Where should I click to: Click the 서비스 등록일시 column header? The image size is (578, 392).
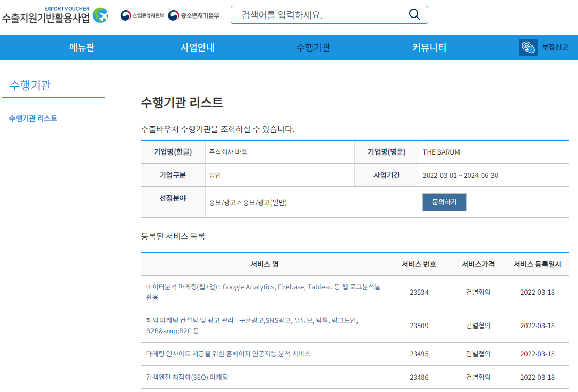(x=537, y=264)
